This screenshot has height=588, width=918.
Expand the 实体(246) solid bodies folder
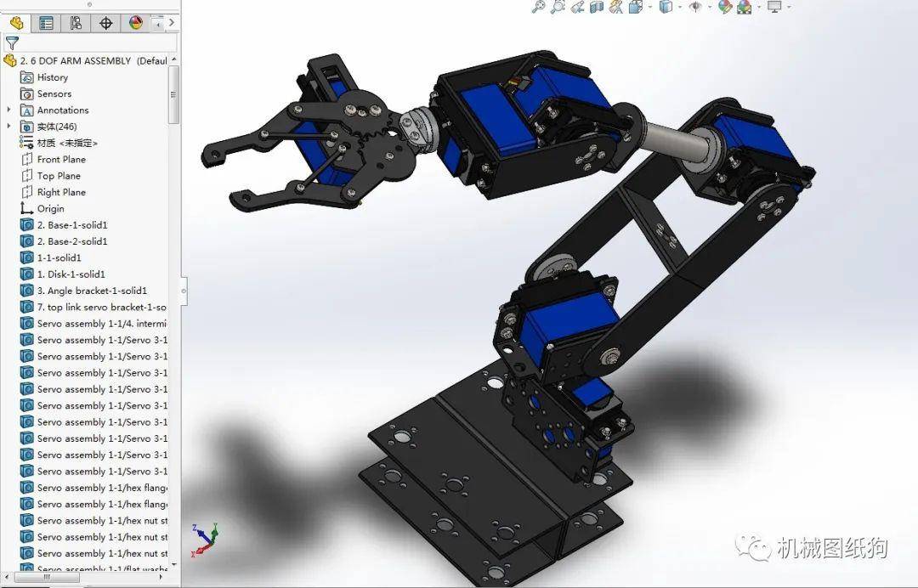coord(9,127)
